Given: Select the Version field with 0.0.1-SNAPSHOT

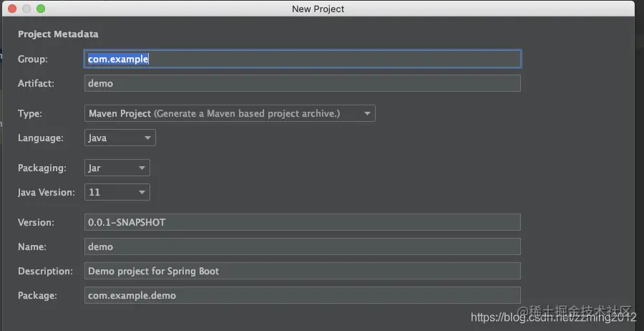Looking at the screenshot, I should coord(303,222).
